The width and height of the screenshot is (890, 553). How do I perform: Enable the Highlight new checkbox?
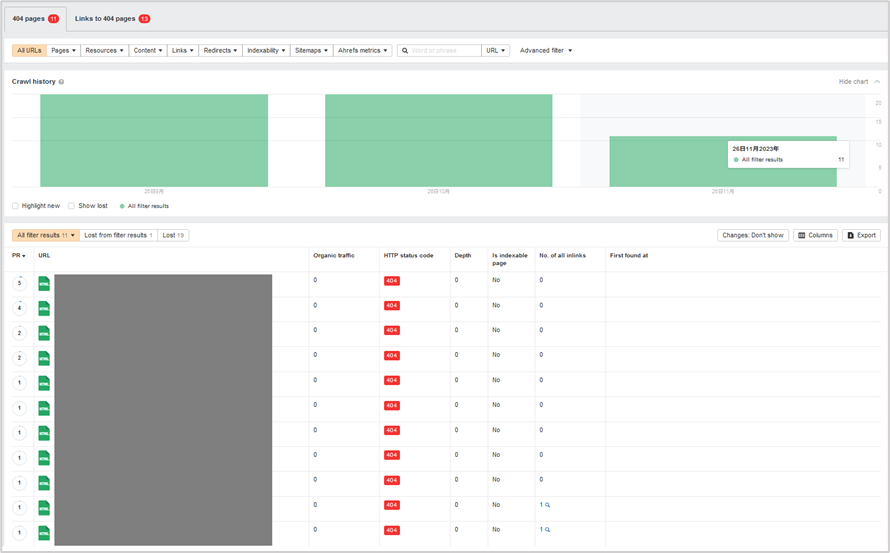pos(15,206)
